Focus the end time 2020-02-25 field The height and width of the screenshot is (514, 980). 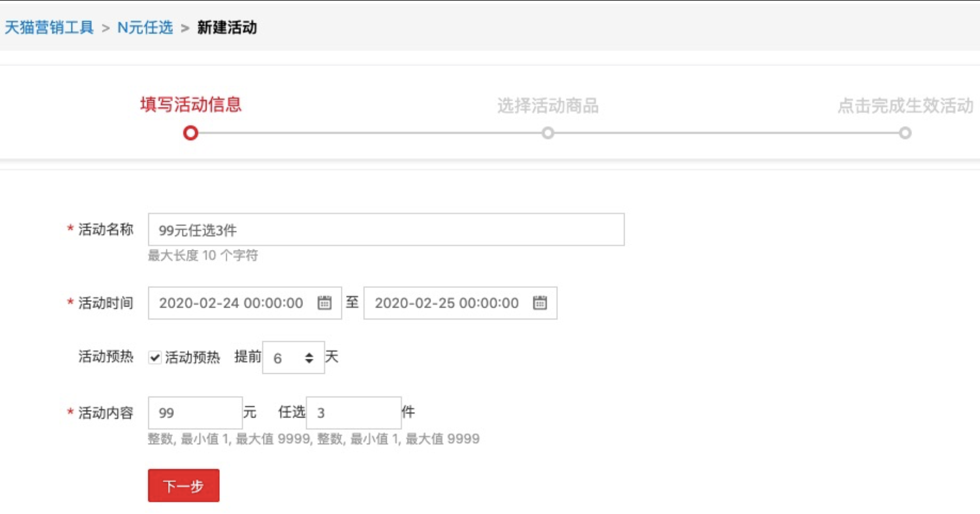point(461,303)
